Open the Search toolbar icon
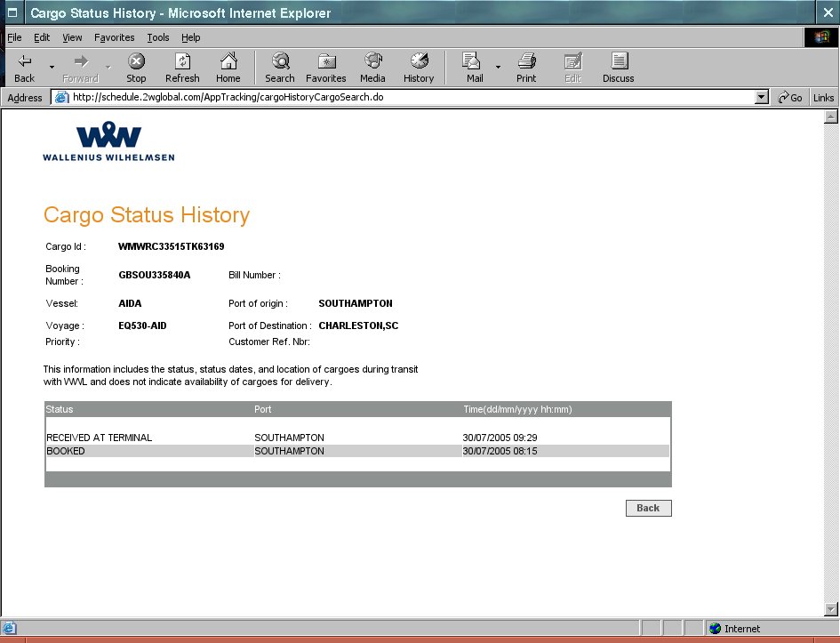The image size is (840, 643). coord(280,61)
